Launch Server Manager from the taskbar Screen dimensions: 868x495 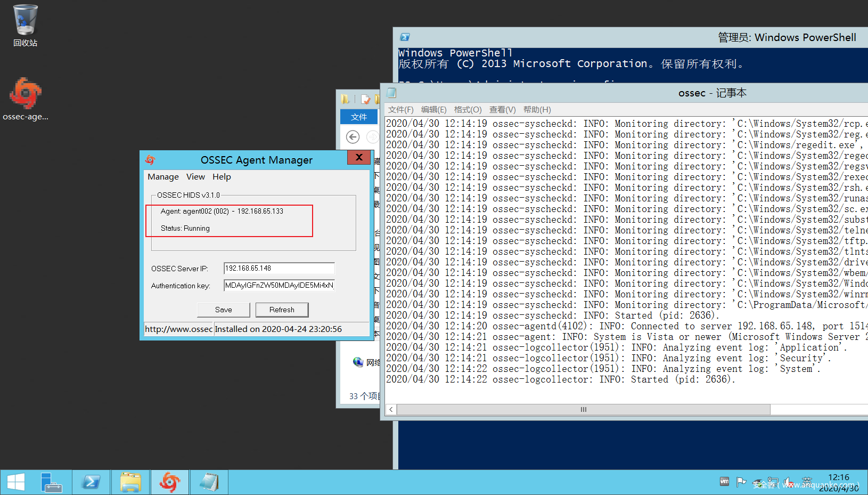[52, 482]
